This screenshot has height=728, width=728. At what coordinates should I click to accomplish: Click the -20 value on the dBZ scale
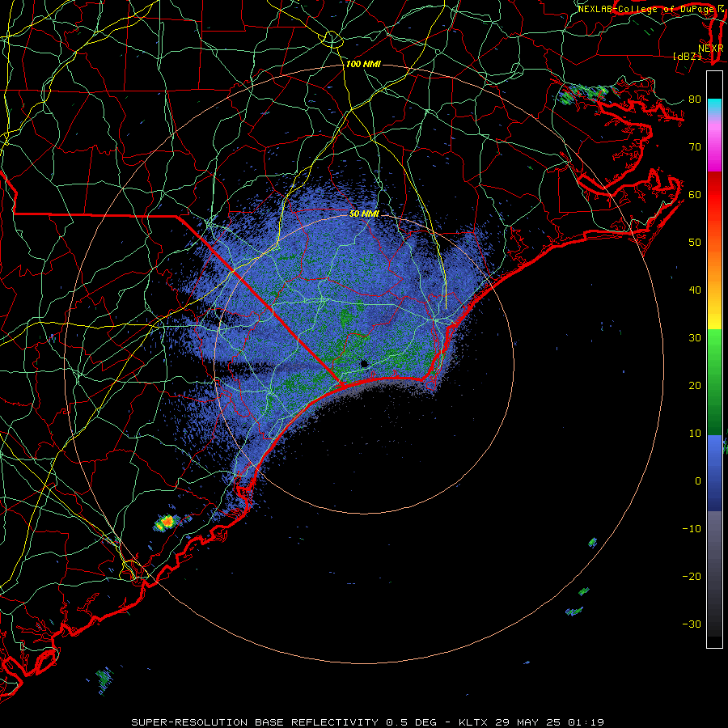pos(692,577)
